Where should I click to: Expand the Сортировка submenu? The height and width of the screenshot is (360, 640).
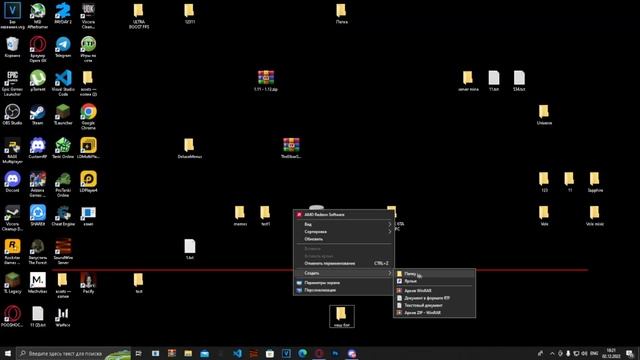point(343,231)
